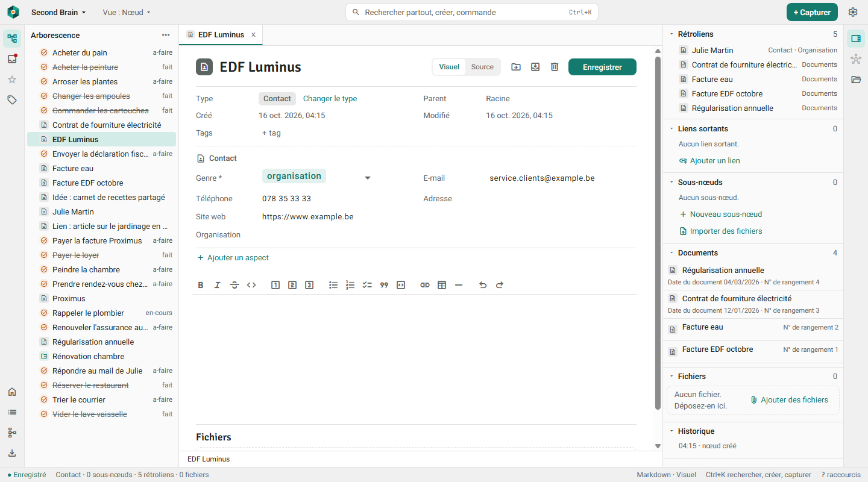Select Facture EDF octobre in the tree
868x482 pixels.
point(101,183)
